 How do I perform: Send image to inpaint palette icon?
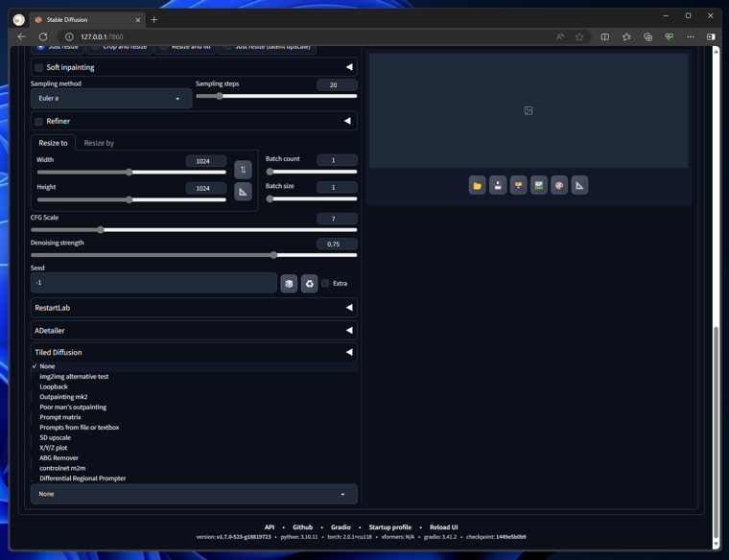tap(559, 185)
